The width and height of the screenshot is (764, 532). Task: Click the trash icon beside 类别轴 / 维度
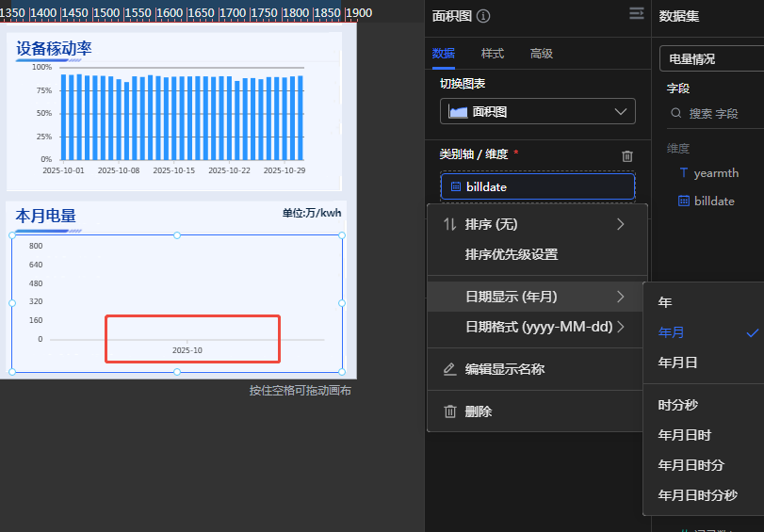pyautogui.click(x=627, y=155)
